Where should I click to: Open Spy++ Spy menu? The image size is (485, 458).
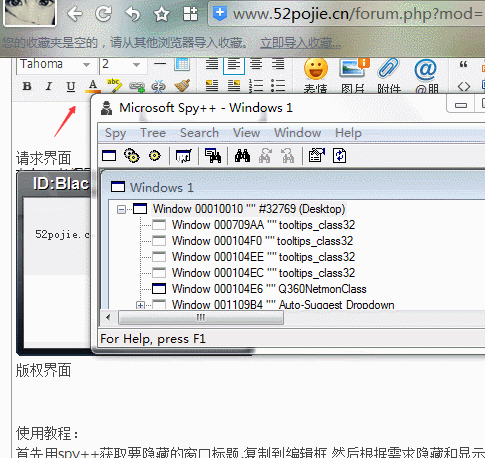115,133
